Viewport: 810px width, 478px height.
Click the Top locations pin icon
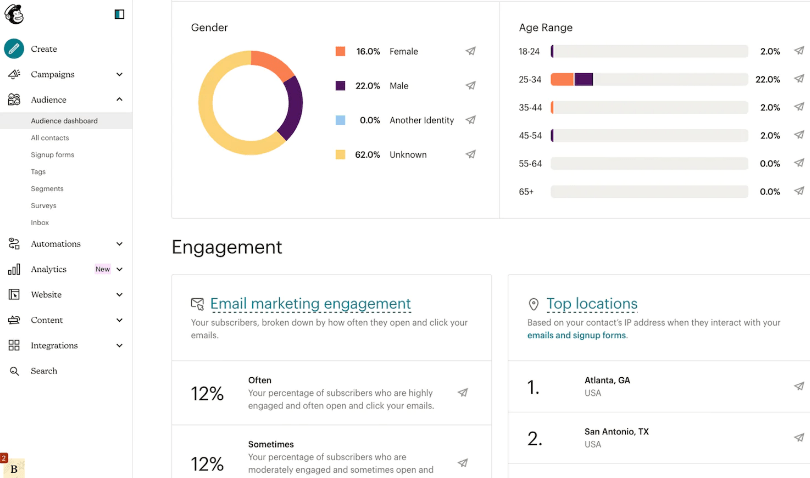click(534, 304)
